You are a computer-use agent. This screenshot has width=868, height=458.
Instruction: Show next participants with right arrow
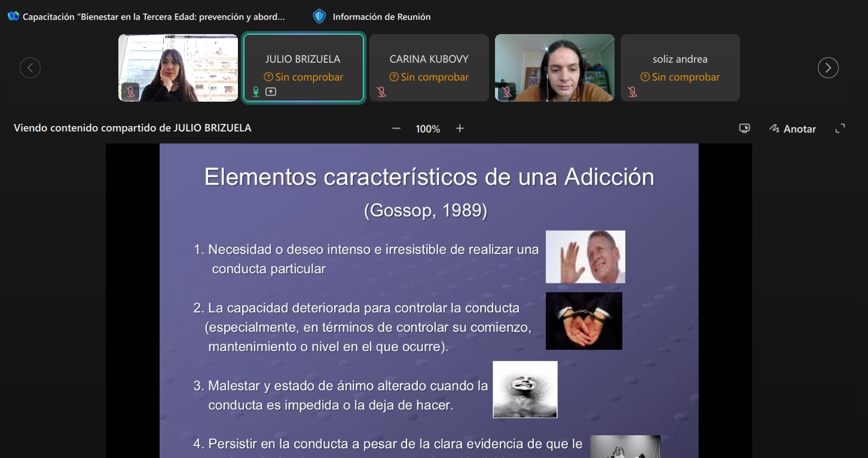click(x=828, y=68)
